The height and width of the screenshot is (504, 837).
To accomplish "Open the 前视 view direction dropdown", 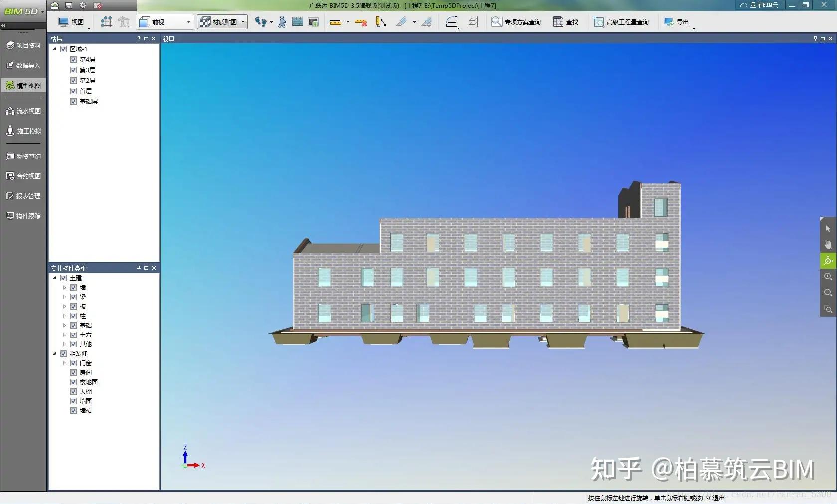I will pos(188,22).
